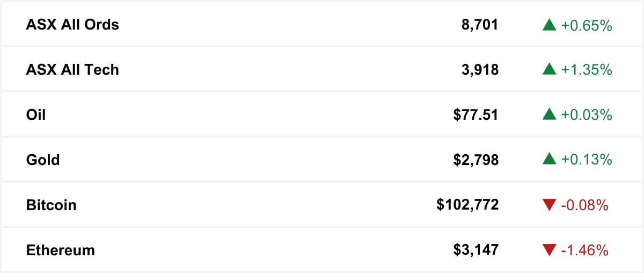Image resolution: width=644 pixels, height=273 pixels.
Task: Select the Gold label
Action: pos(43,160)
